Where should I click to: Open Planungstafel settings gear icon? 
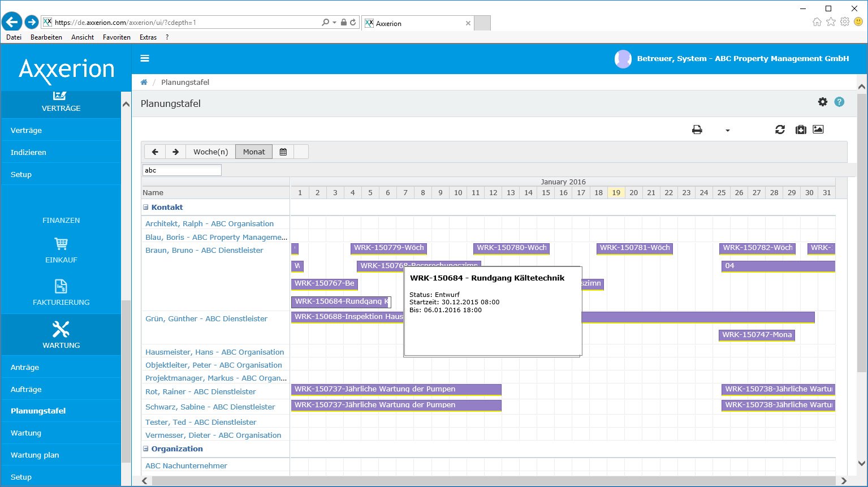point(823,102)
